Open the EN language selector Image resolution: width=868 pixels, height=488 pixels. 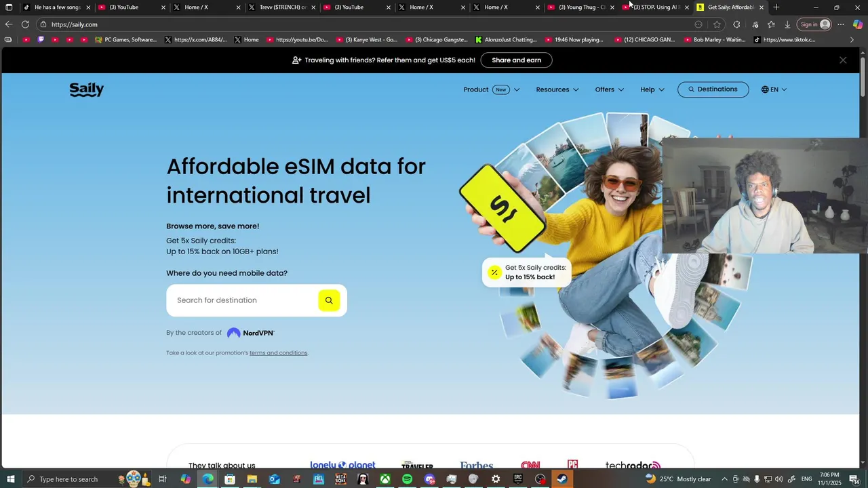(x=774, y=89)
